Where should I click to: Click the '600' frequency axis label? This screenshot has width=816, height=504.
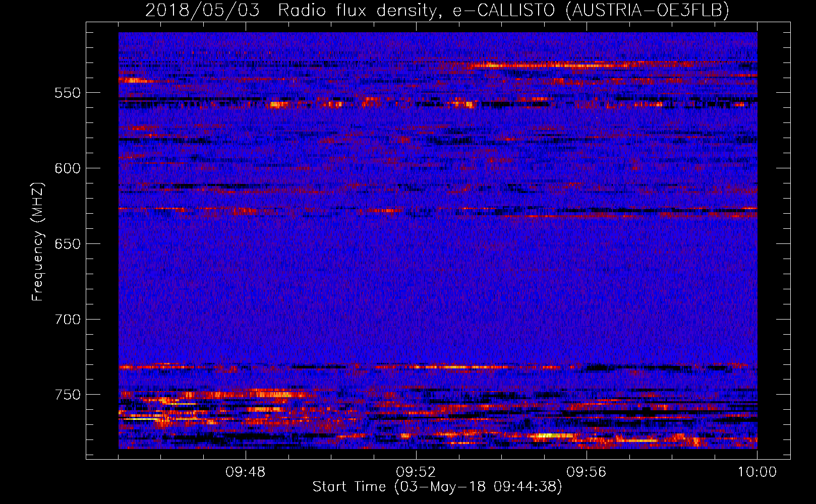click(x=68, y=168)
